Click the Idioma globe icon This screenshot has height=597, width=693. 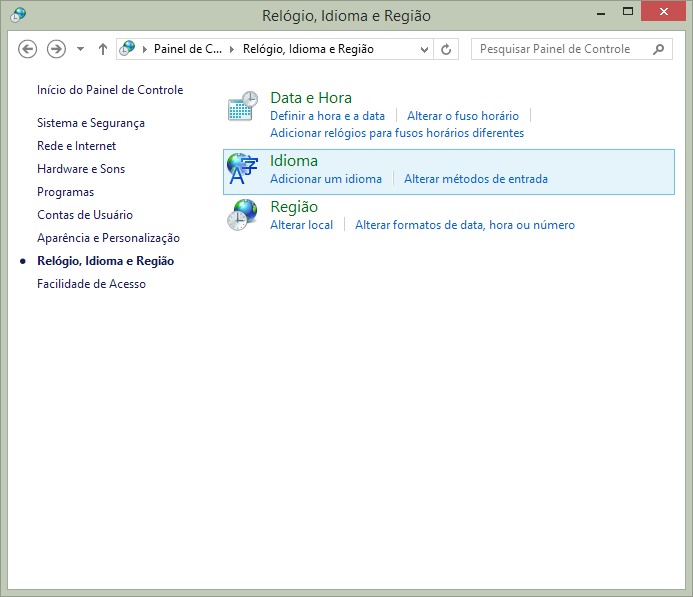[x=242, y=169]
